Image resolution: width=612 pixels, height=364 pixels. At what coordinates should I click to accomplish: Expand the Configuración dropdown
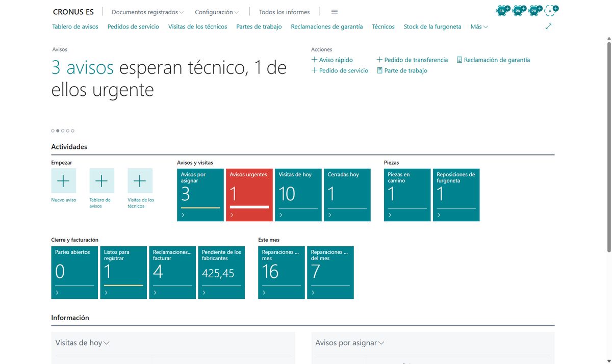click(x=217, y=12)
